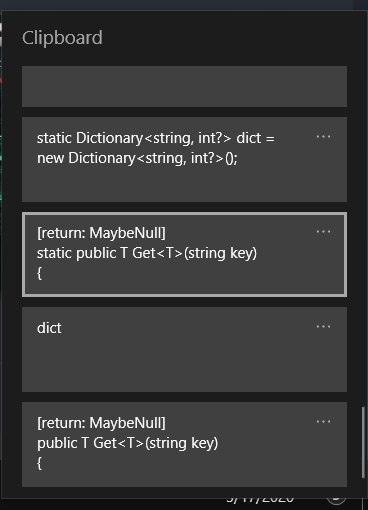Click '[return: MaybeNull]' line in the bottom entry
368x510 pixels.
pyautogui.click(x=101, y=423)
